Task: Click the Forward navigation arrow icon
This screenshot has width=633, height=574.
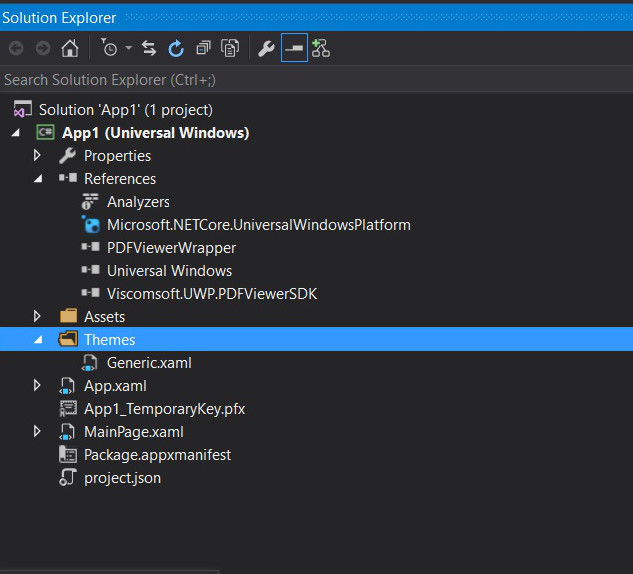Action: click(x=42, y=48)
